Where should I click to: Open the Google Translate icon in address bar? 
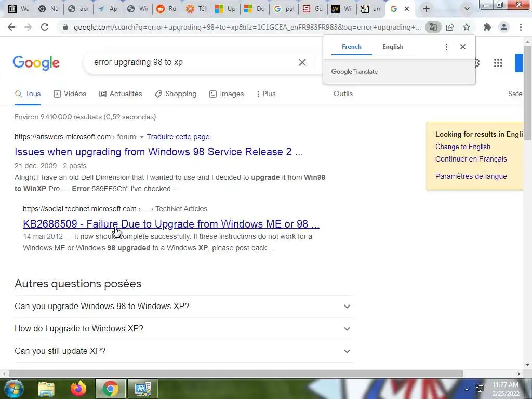pyautogui.click(x=433, y=27)
